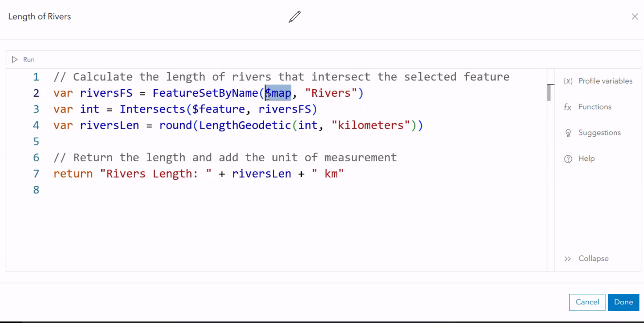Select the FeatureSetByName function text
This screenshot has width=644, height=323.
[206, 93]
